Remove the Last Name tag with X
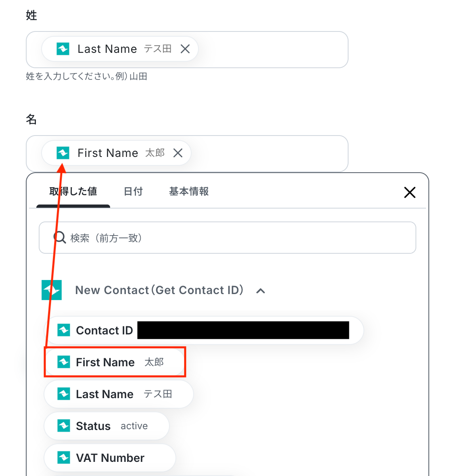Screen dimensions: 451x476 point(185,49)
